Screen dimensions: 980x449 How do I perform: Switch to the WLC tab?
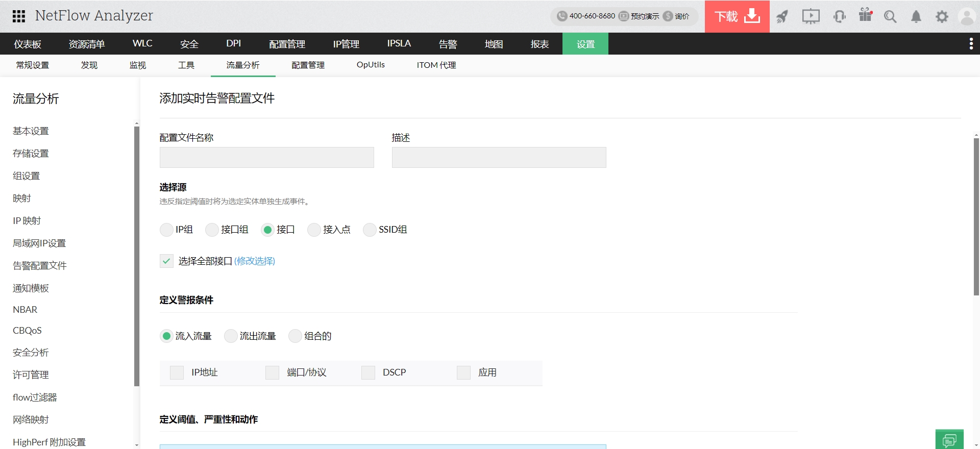(142, 44)
